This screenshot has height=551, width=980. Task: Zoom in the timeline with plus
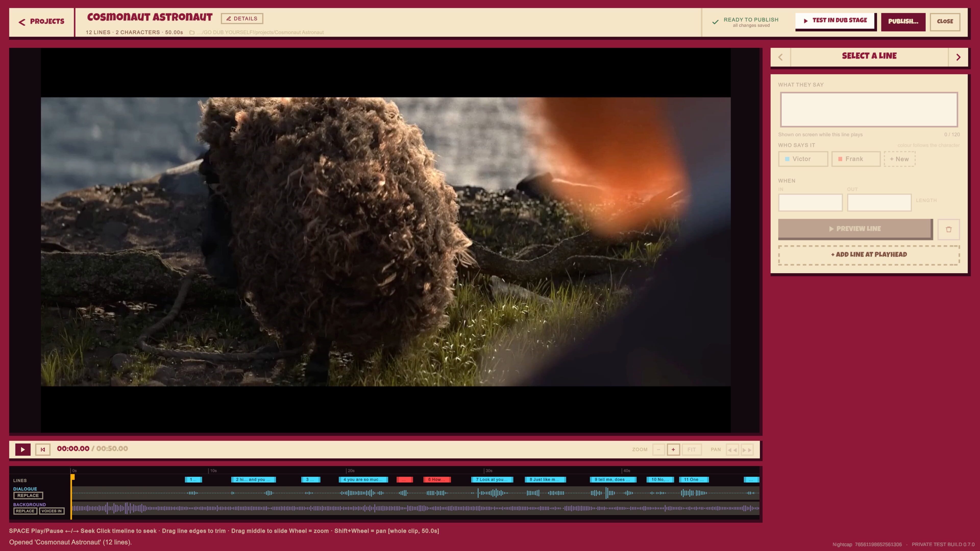673,449
